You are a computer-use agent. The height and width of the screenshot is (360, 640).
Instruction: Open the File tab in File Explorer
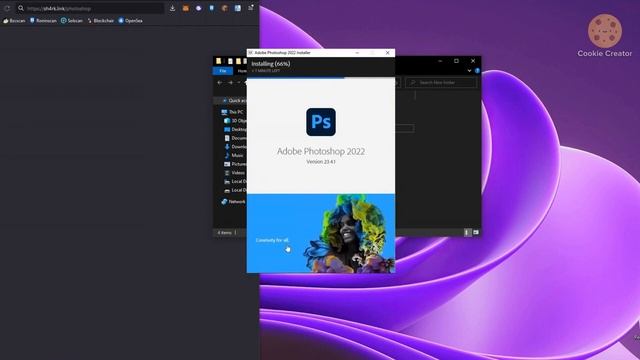click(x=223, y=71)
